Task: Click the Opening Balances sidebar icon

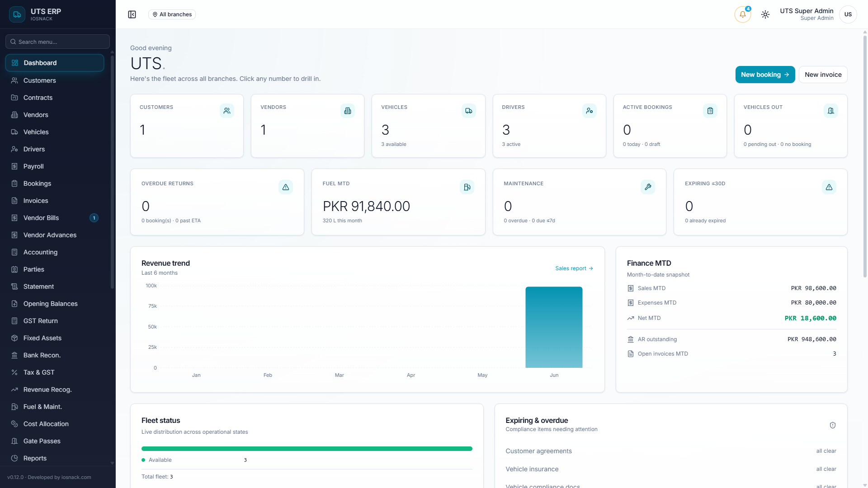Action: pos(14,304)
